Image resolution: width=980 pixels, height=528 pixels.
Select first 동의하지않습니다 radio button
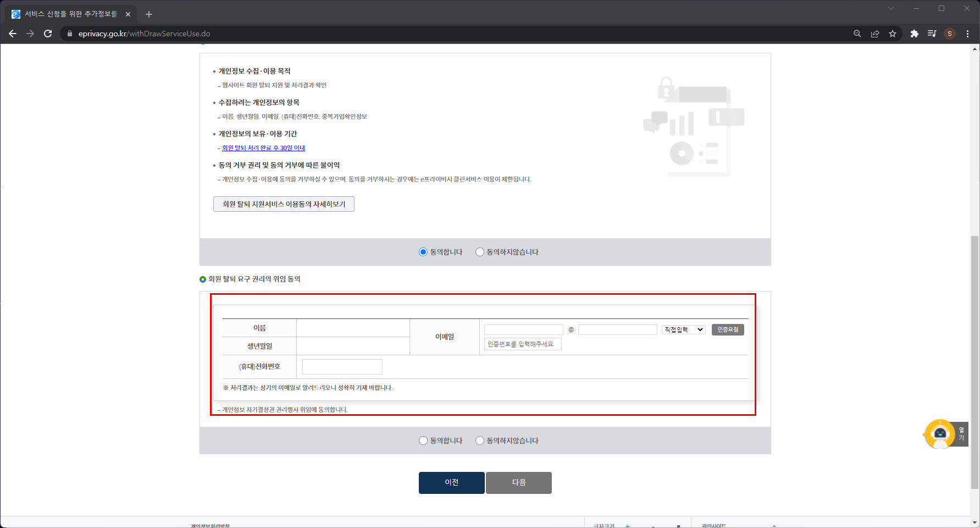click(480, 252)
